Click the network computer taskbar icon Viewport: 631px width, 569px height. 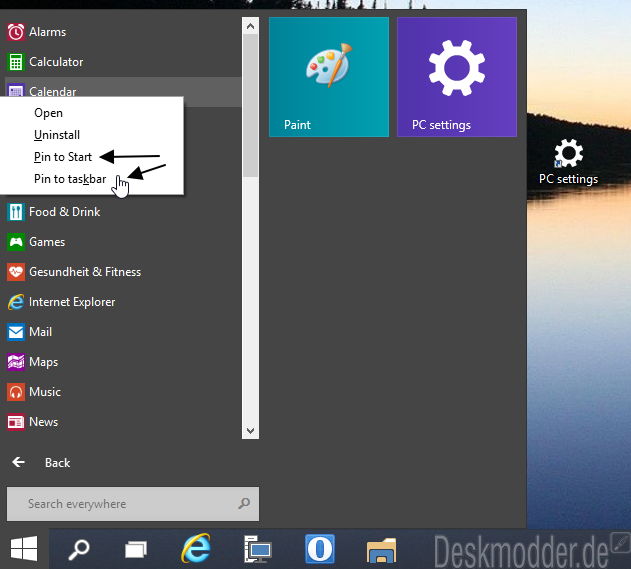pos(258,549)
